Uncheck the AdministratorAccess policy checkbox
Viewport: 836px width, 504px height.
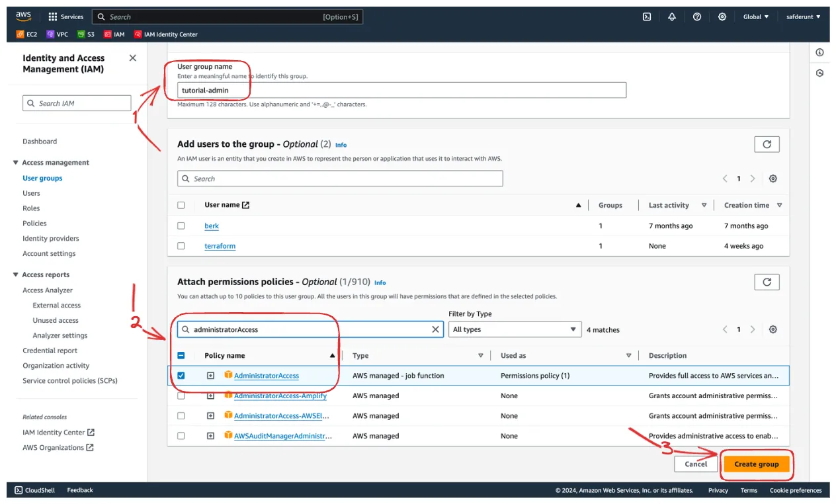(x=181, y=376)
